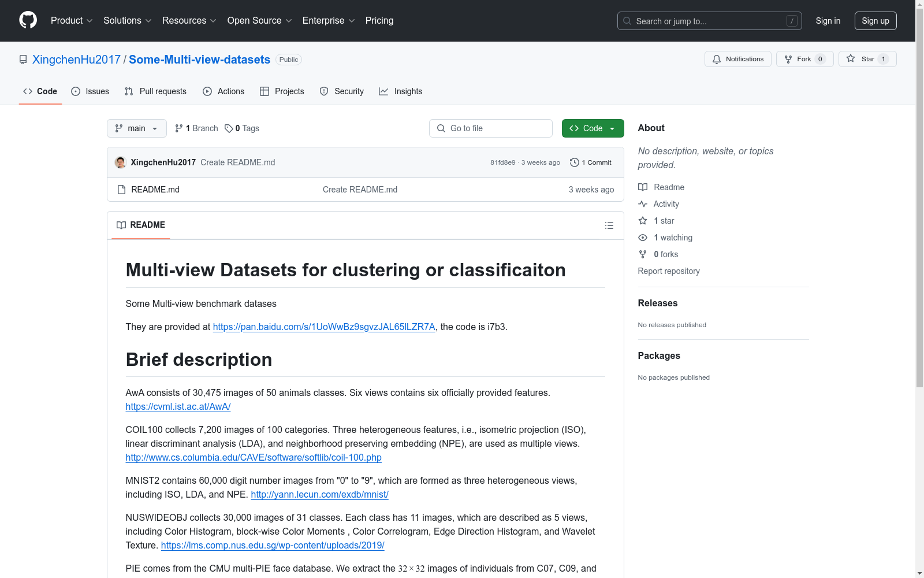Screen dimensions: 924x578
Task: Open the lms.comp.nus.edu.sg link
Action: click(x=273, y=545)
